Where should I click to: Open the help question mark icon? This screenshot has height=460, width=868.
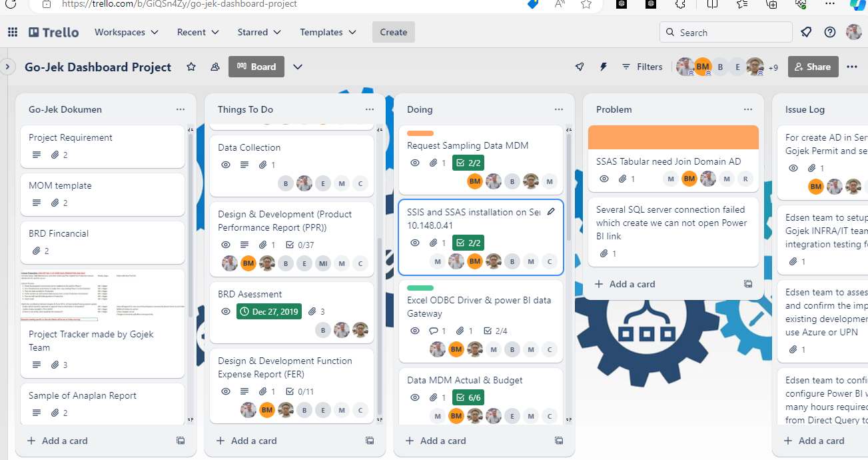830,32
